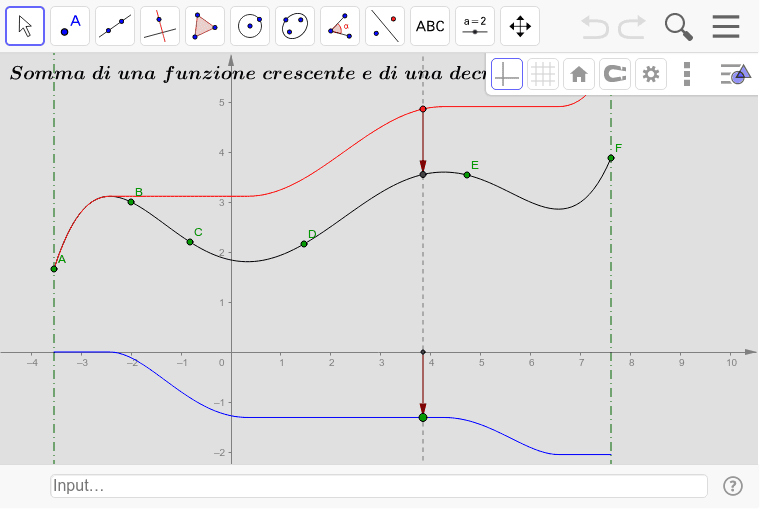760x509 pixels.
Task: Toggle the grid display button
Action: pos(543,74)
